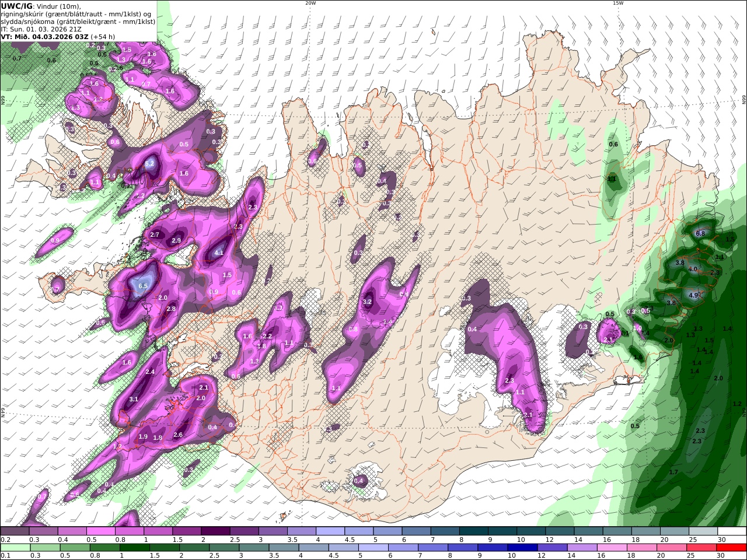Click the 2.6 value in southwest
Image resolution: width=747 pixels, height=560 pixels.
(x=179, y=435)
